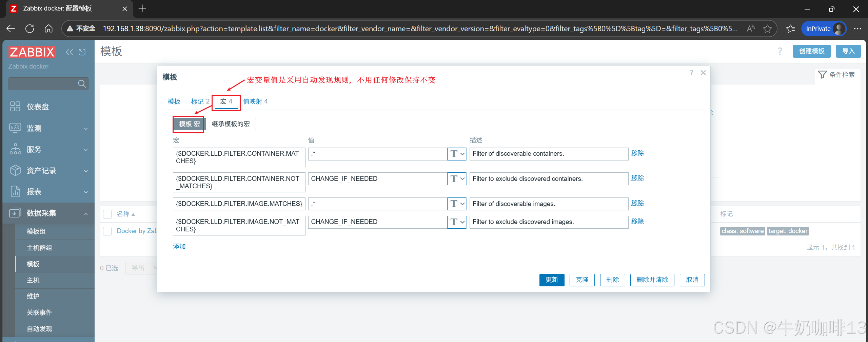Open the 服务 services icon

click(15, 149)
